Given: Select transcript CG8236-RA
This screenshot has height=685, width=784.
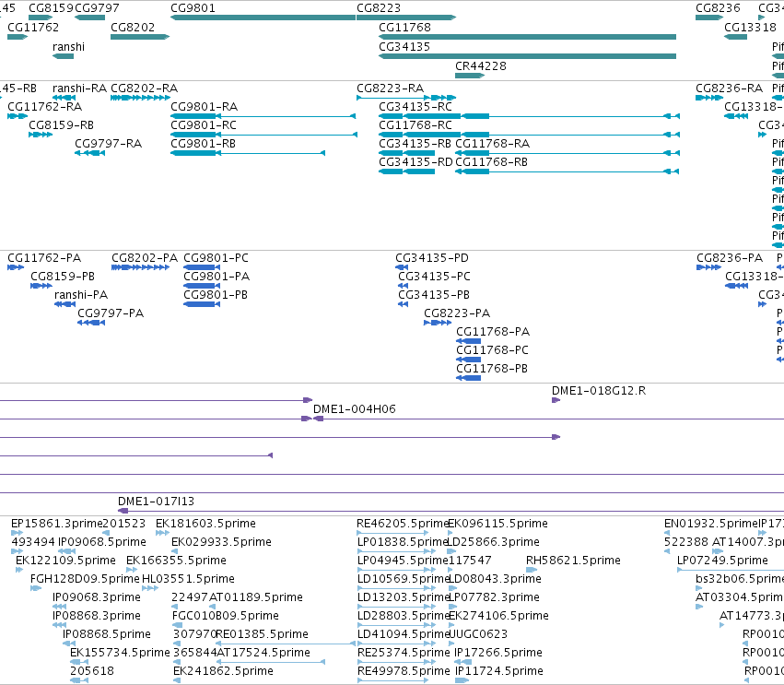Looking at the screenshot, I should coord(729,89).
